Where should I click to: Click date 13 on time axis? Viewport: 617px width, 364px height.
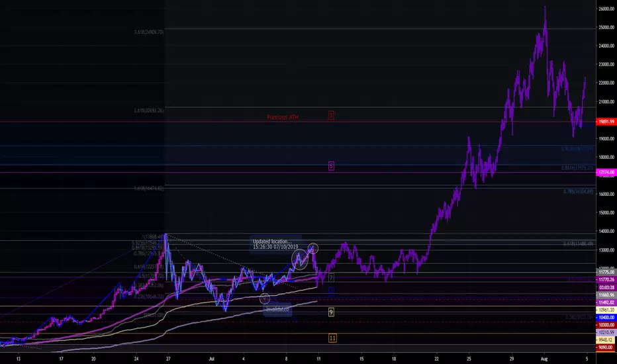coord(18,359)
